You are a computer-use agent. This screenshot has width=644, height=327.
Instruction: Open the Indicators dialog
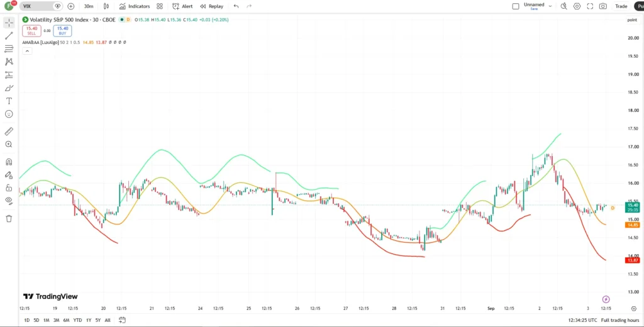[x=135, y=6]
